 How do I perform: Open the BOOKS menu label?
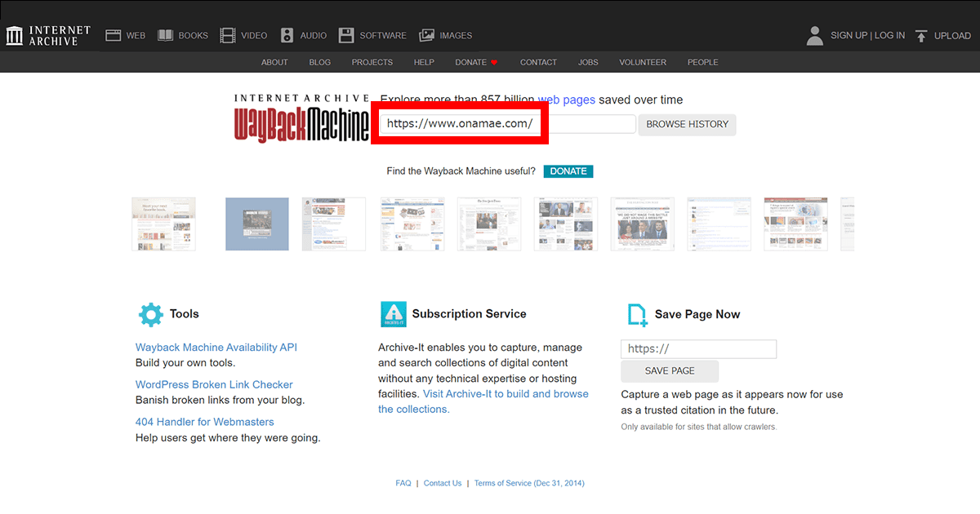point(194,36)
